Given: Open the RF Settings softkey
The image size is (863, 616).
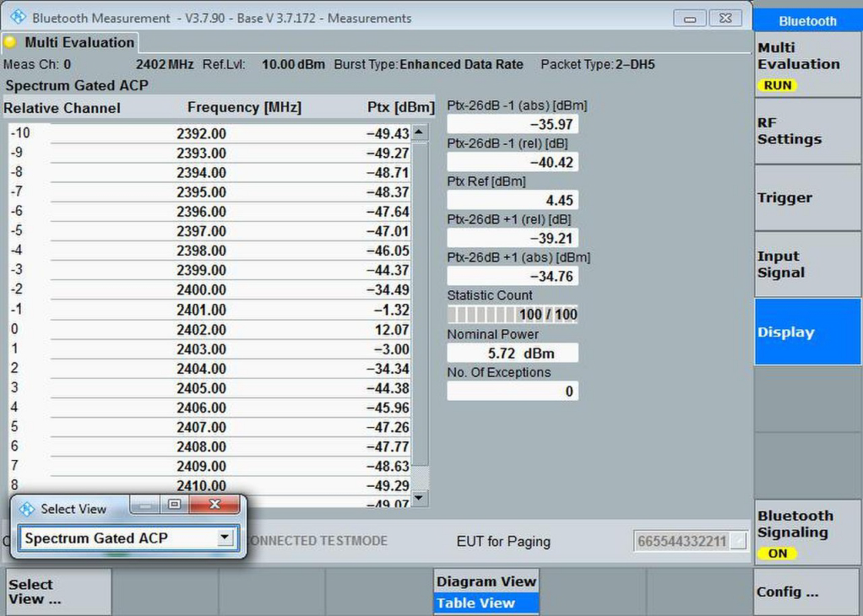Looking at the screenshot, I should (807, 132).
